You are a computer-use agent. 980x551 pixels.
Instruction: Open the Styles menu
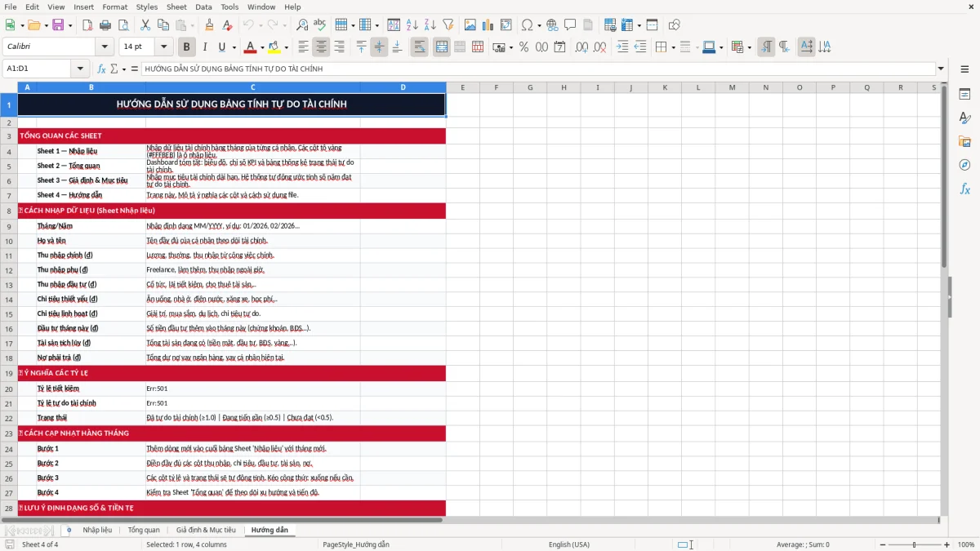coord(147,7)
